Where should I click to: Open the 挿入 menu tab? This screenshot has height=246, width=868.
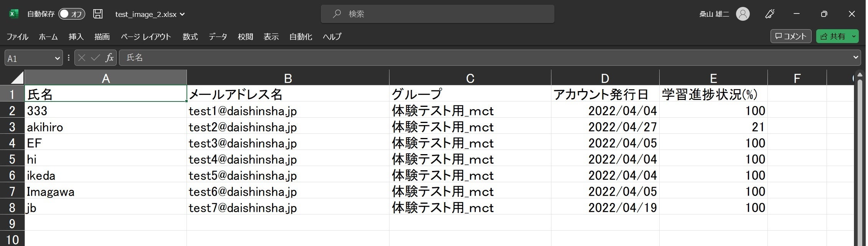point(76,37)
